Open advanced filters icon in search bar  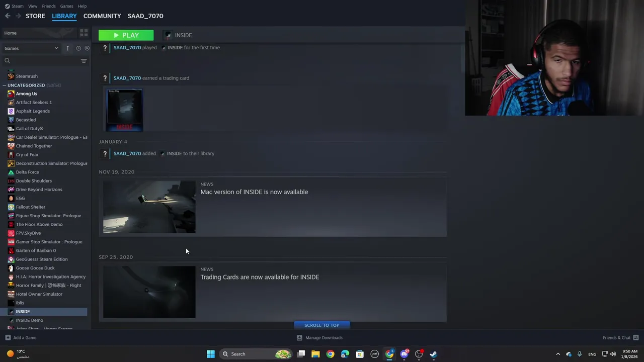coord(84,61)
